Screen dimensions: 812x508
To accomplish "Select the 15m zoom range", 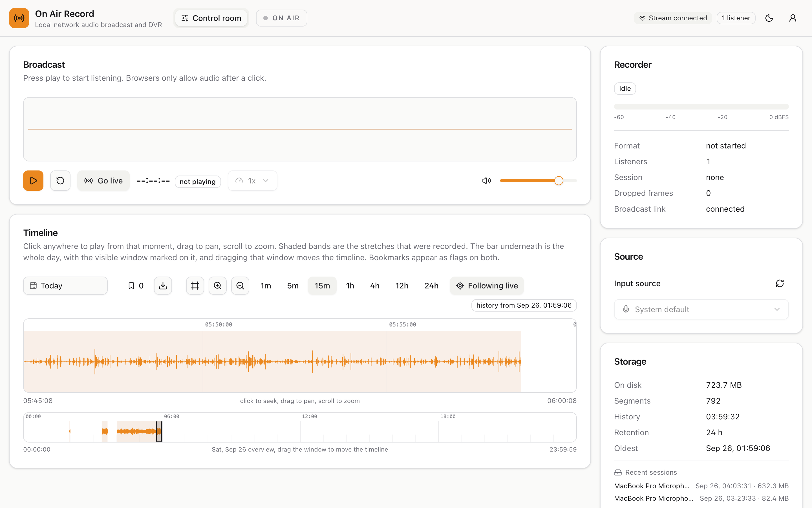I will click(322, 286).
